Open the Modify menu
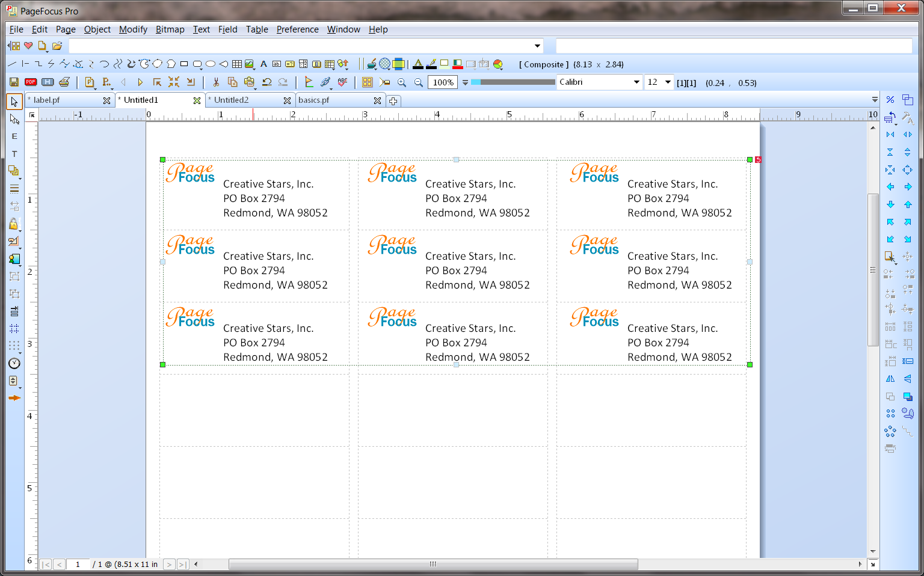Screen dimensions: 924x576 tap(133, 29)
